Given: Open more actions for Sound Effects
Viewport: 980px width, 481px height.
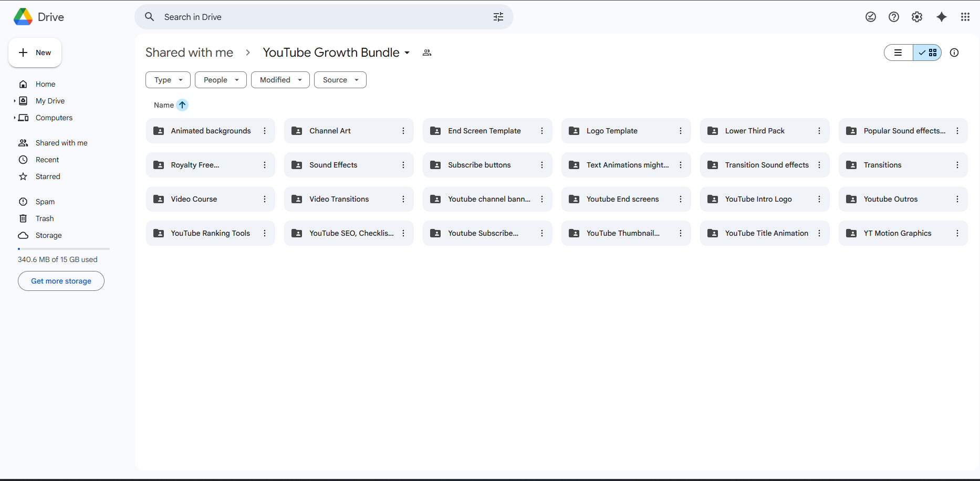Looking at the screenshot, I should [403, 165].
